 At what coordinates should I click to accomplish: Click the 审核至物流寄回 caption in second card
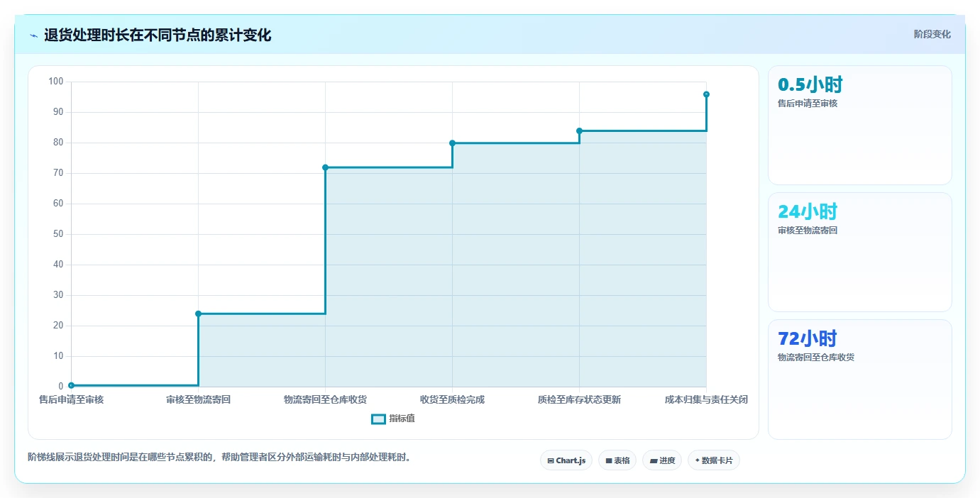coord(808,231)
